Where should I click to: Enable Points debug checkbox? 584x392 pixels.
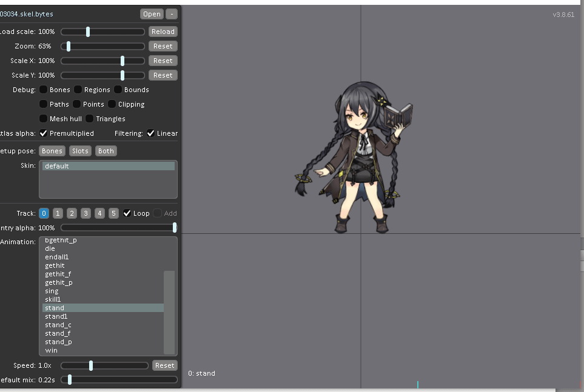77,104
